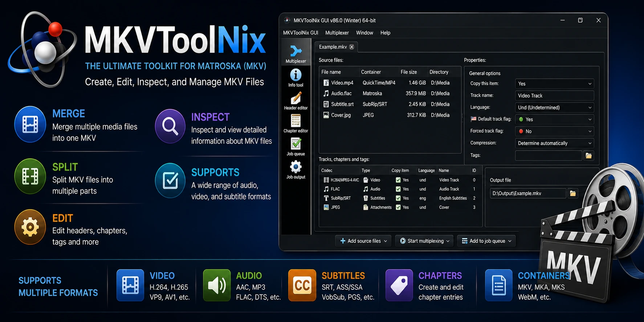Open the Default track flag dropdown

(554, 119)
